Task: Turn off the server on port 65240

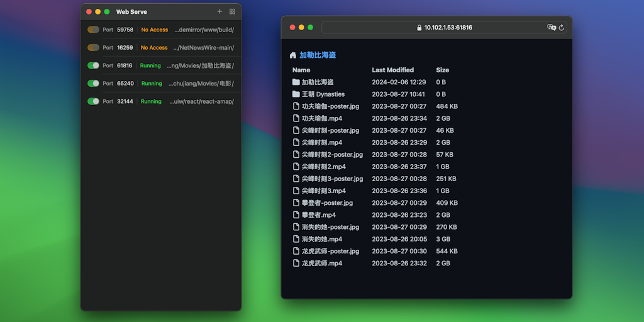Action: (93, 83)
